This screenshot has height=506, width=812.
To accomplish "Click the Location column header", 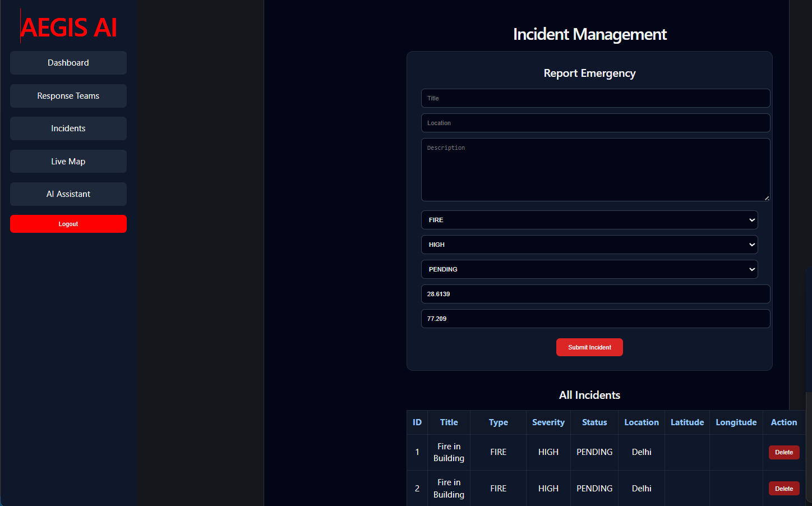I will 642,422.
